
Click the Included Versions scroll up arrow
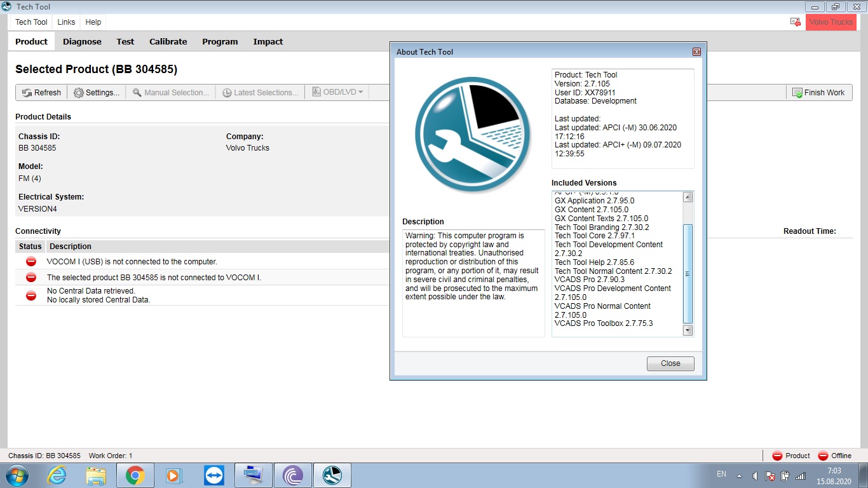point(688,198)
